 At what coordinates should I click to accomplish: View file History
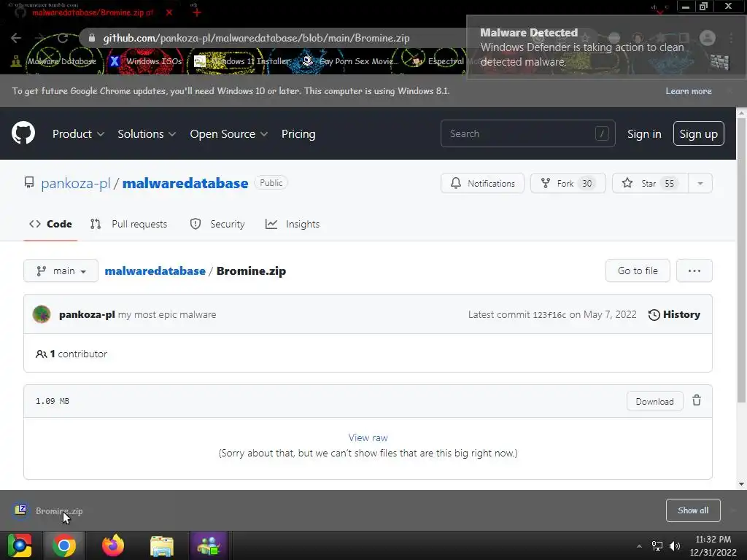[x=674, y=314]
